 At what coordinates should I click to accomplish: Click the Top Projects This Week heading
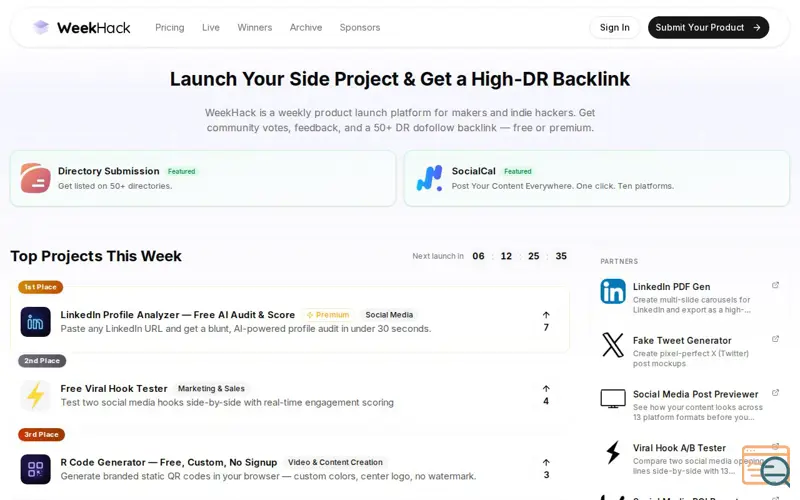pos(96,256)
